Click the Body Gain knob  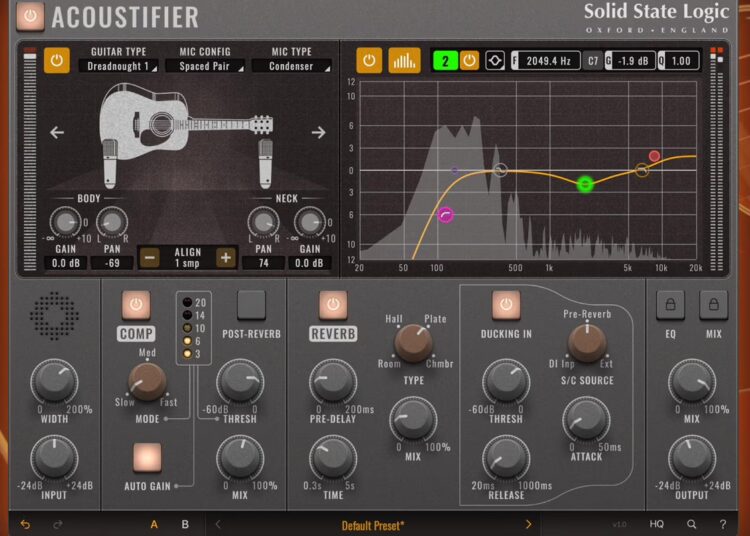coord(66,222)
